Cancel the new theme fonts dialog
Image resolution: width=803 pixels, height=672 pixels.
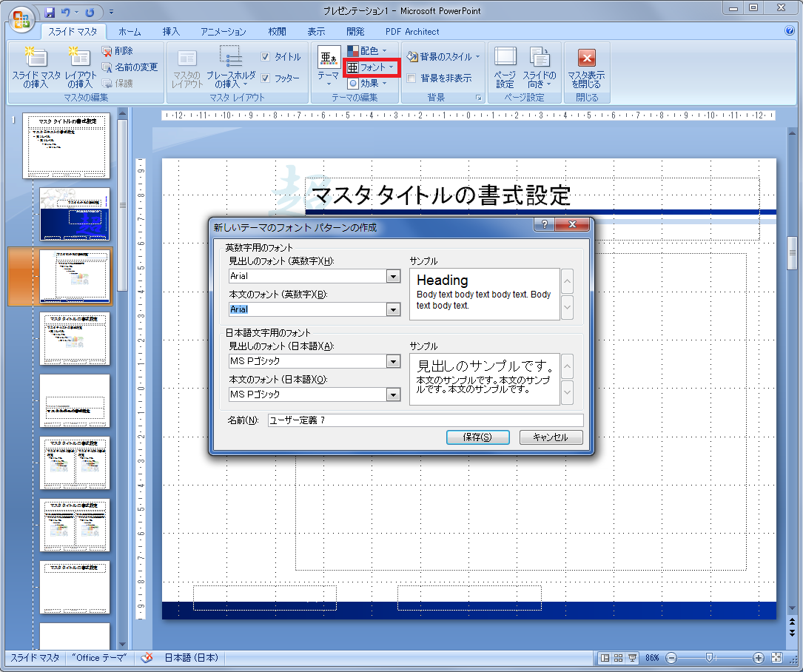point(551,437)
